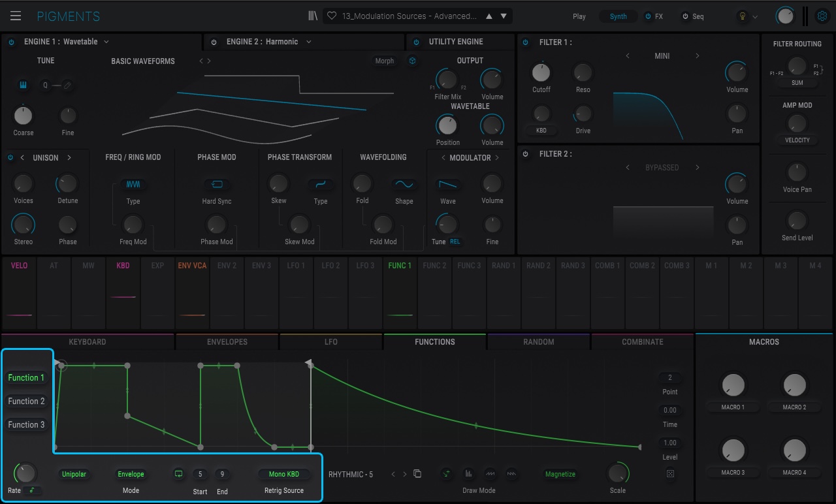This screenshot has height=504, width=836.
Task: Open the Envelope mode dropdown
Action: 131,474
